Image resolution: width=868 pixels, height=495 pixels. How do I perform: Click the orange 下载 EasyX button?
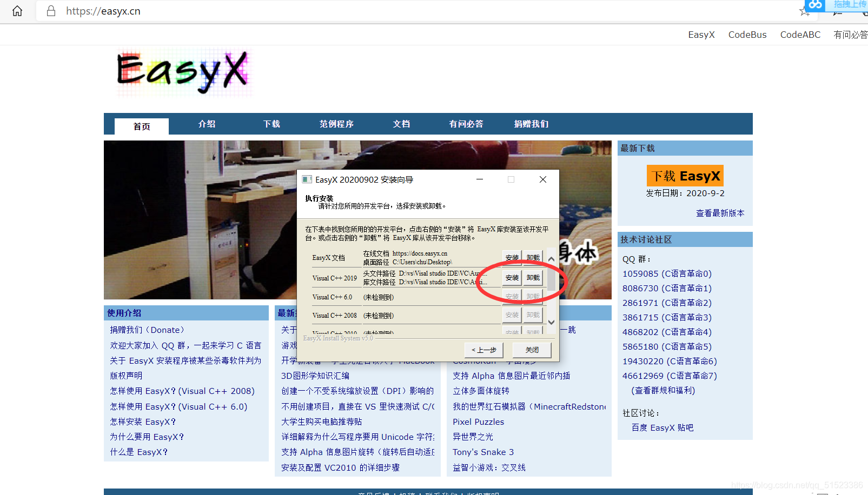tap(685, 176)
